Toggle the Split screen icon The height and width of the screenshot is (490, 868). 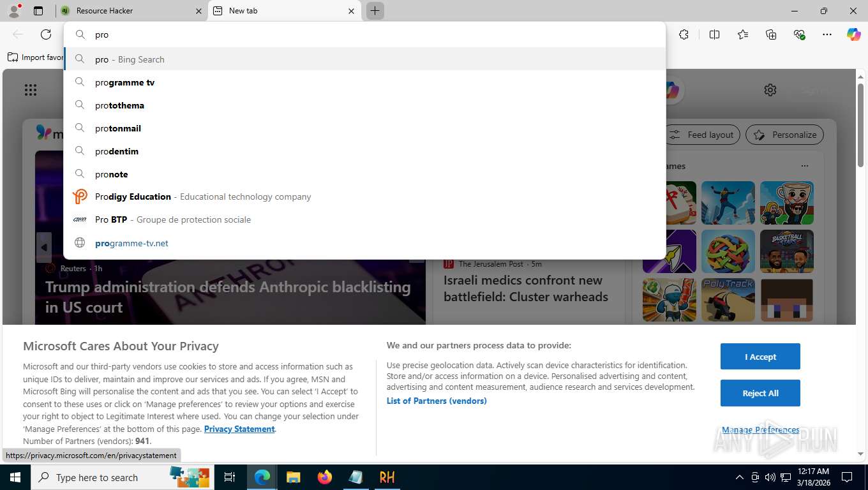point(714,34)
